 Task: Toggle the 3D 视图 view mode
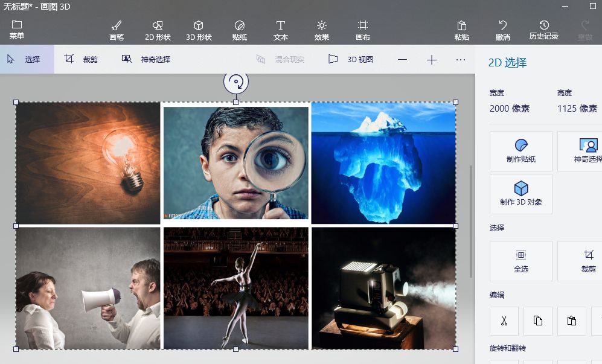[x=351, y=59]
